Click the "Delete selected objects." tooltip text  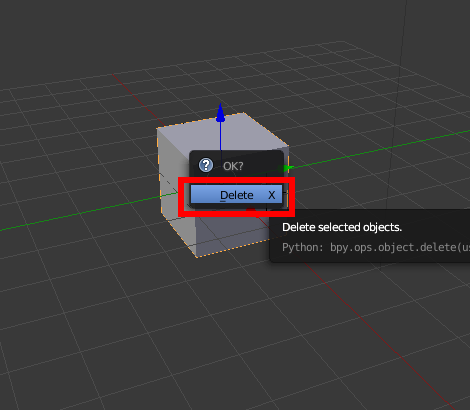tap(342, 227)
